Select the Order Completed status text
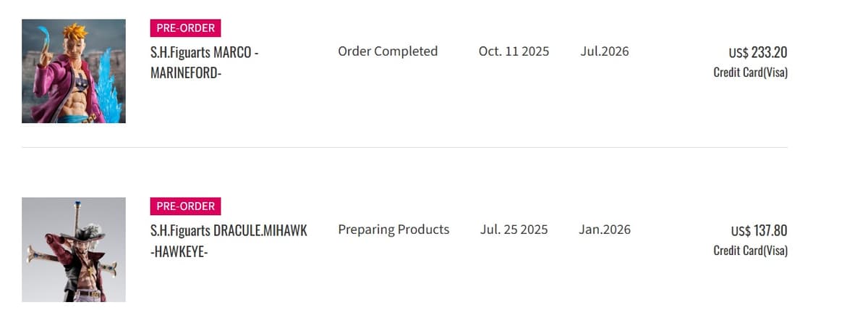The width and height of the screenshot is (868, 310). (388, 51)
